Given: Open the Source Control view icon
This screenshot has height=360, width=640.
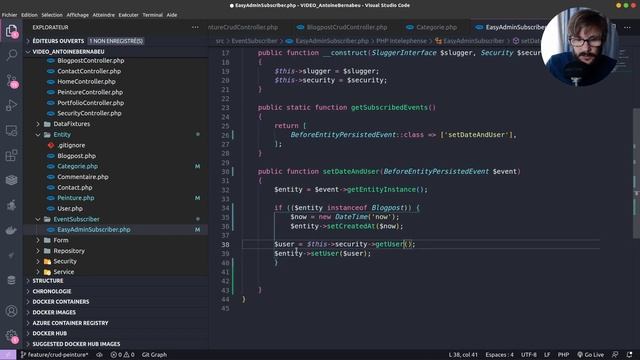Looking at the screenshot, I should [11, 80].
